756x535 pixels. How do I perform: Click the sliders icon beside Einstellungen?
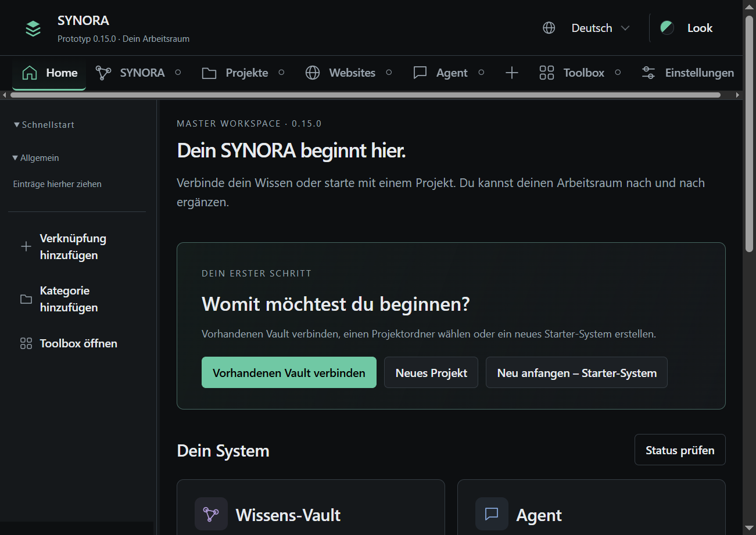pos(648,73)
